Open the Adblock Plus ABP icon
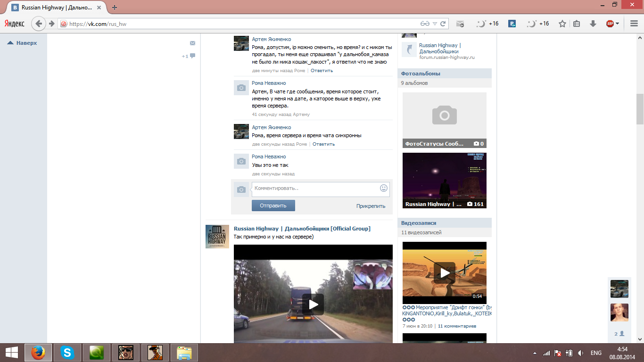The height and width of the screenshot is (362, 644). [x=610, y=24]
